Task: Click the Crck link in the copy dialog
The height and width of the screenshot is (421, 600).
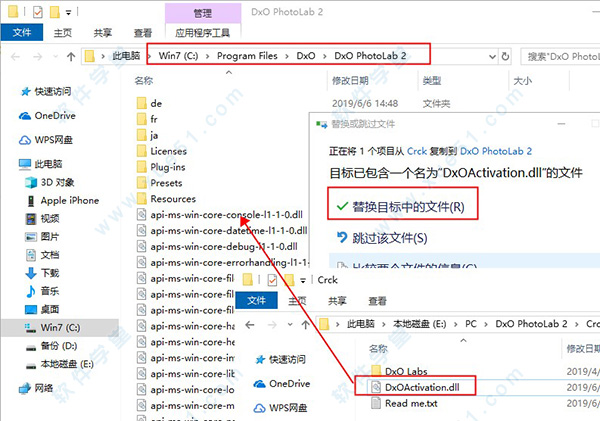Action: (x=417, y=151)
